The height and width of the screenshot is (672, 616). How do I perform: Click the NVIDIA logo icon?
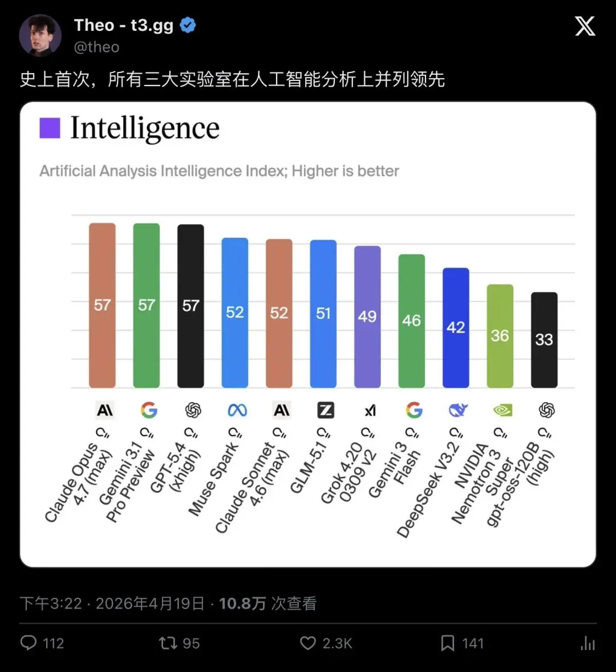[502, 410]
